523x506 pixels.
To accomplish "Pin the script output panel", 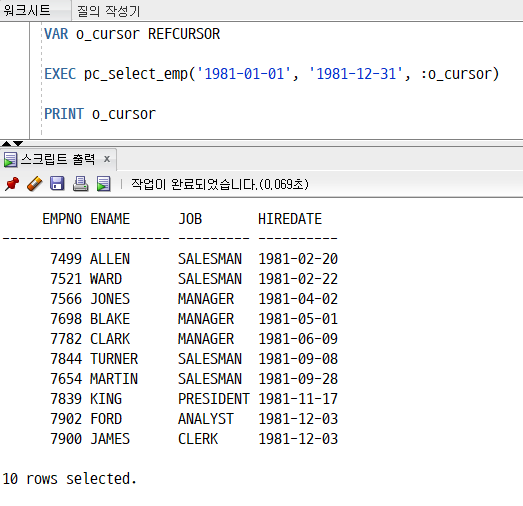I will point(12,184).
